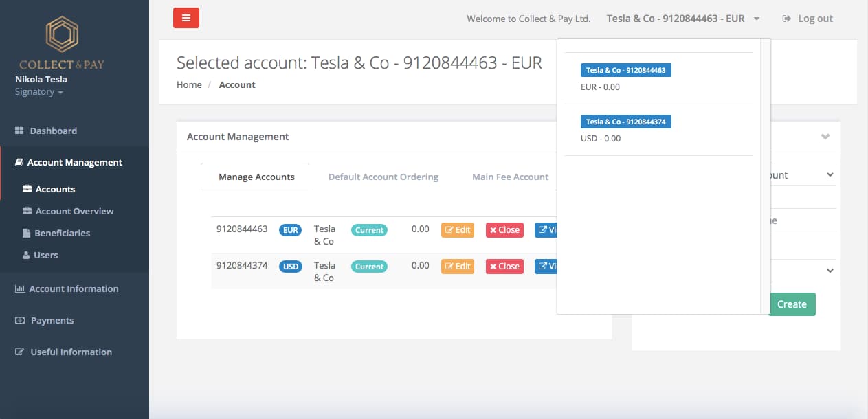Expand the Signatory role dropdown
Image resolution: width=868 pixels, height=419 pixels.
[39, 92]
